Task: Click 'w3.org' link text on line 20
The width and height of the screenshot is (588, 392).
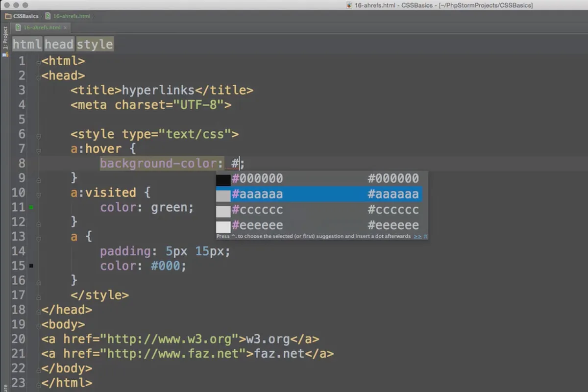Action: pos(268,339)
